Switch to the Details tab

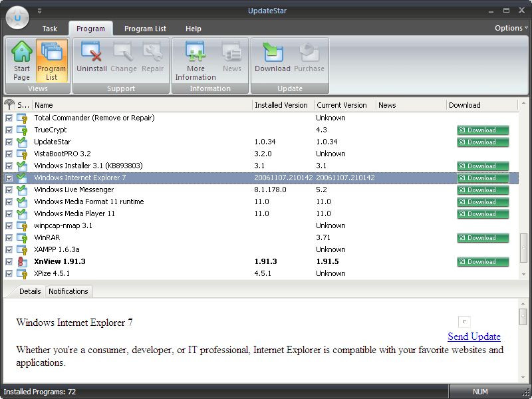point(30,291)
